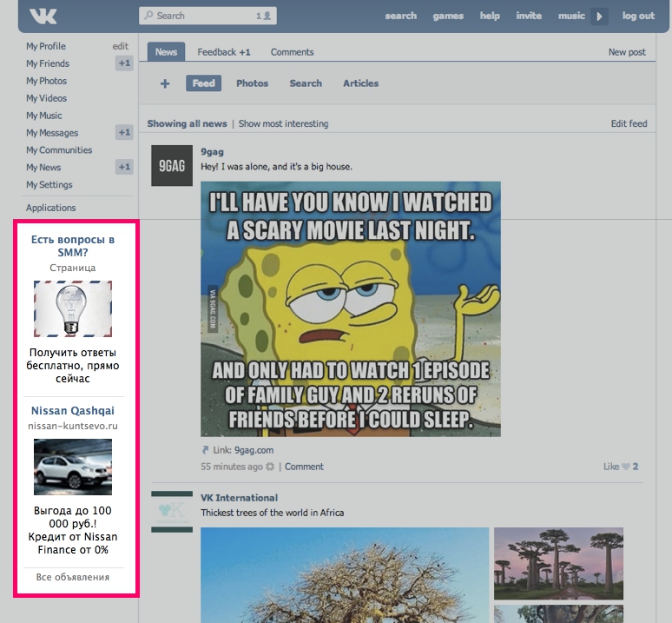Switch to the Feedback +1 tab
Viewport: 672px width, 623px height.
coord(224,52)
